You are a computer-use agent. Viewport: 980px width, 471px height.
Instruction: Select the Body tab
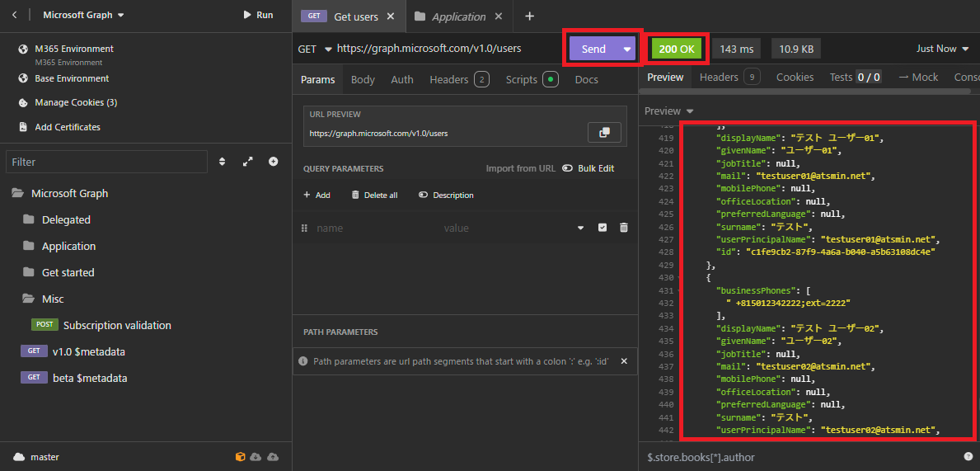pos(363,79)
